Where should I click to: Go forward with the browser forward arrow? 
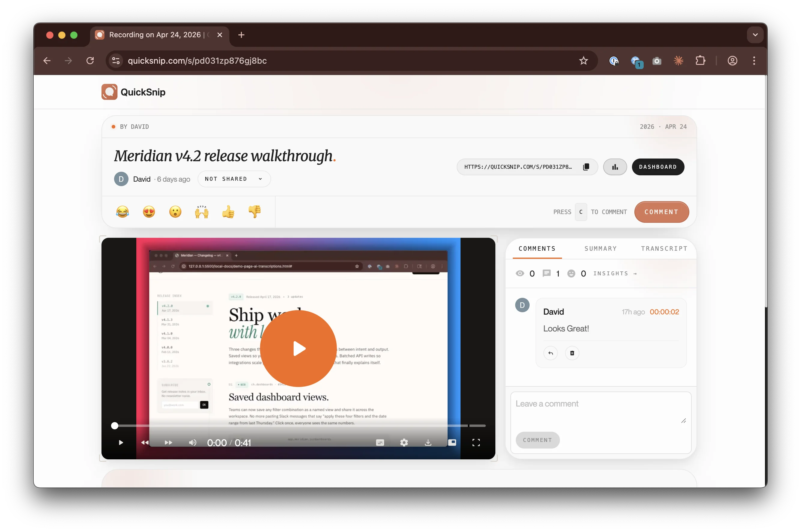68,61
